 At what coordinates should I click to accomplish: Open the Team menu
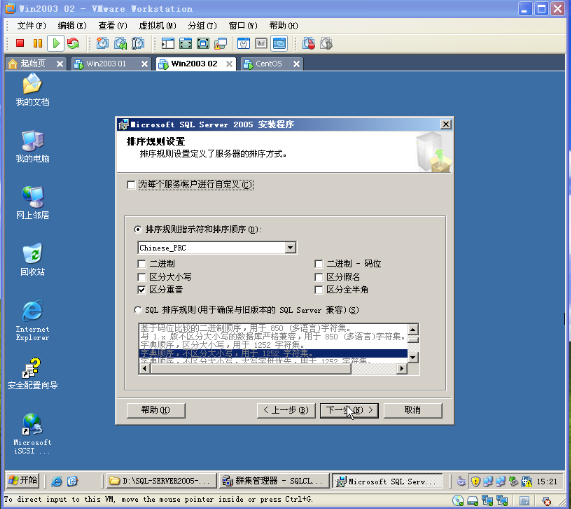click(x=202, y=25)
